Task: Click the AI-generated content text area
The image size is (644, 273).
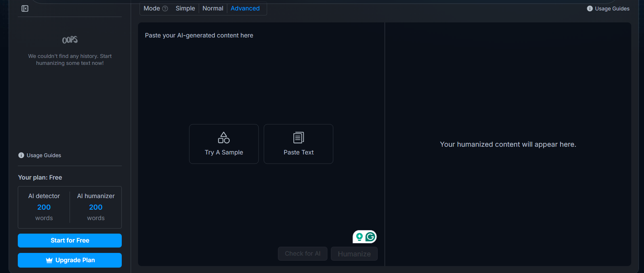Action: pos(261,77)
